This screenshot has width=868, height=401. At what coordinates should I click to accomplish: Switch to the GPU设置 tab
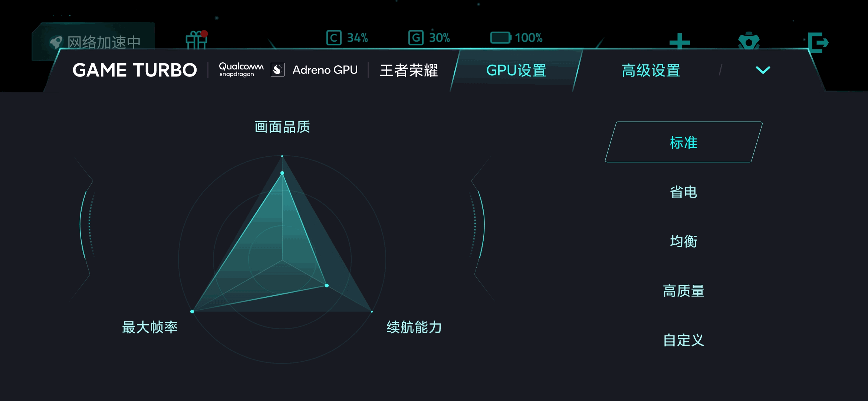516,71
